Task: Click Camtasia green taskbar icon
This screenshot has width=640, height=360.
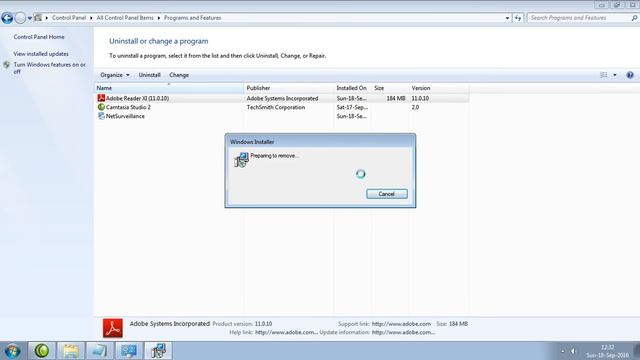Action: click(x=42, y=351)
